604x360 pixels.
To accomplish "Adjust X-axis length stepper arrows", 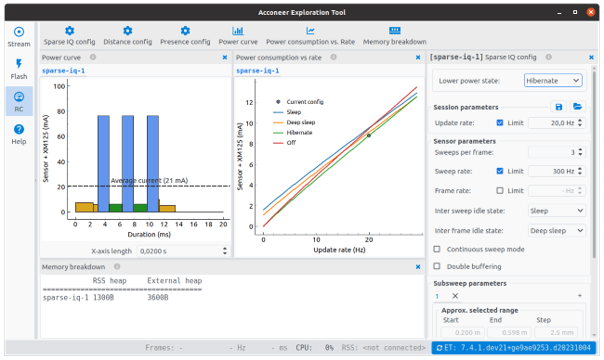I will pos(225,251).
